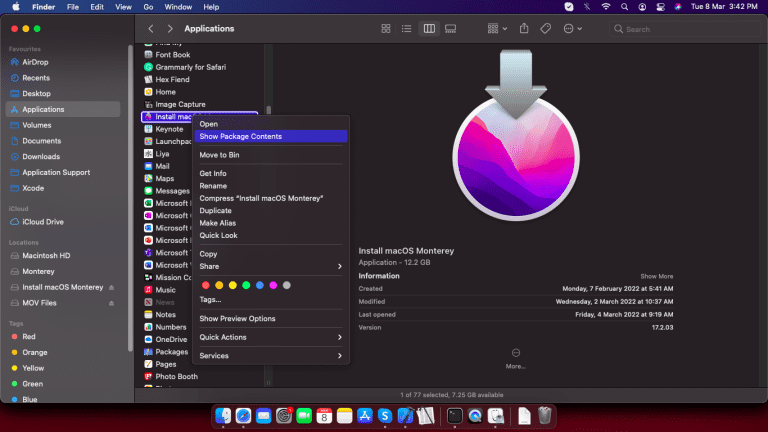The image size is (768, 432).
Task: Expand the Quick Actions submenu
Action: (x=271, y=337)
